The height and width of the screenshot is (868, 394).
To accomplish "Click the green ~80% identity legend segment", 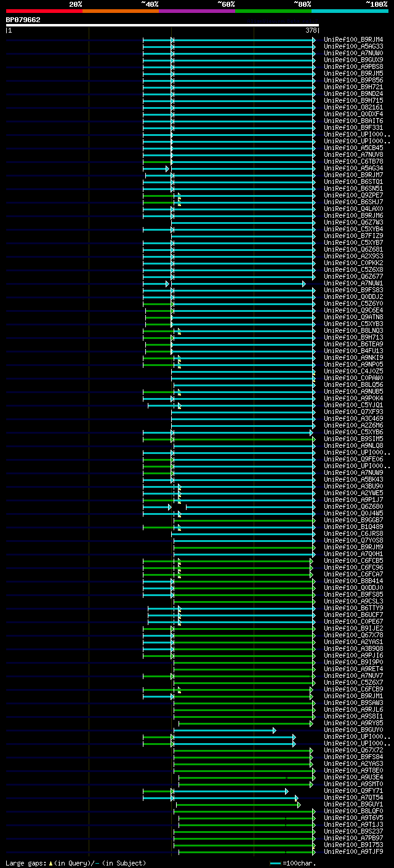I will coord(273,11).
